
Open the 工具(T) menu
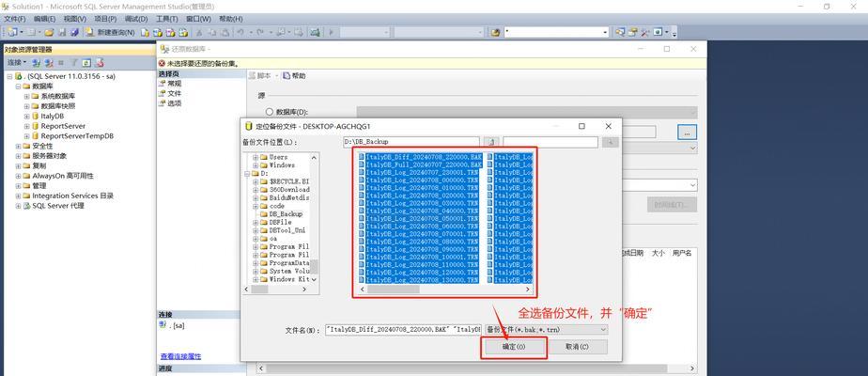(x=166, y=19)
